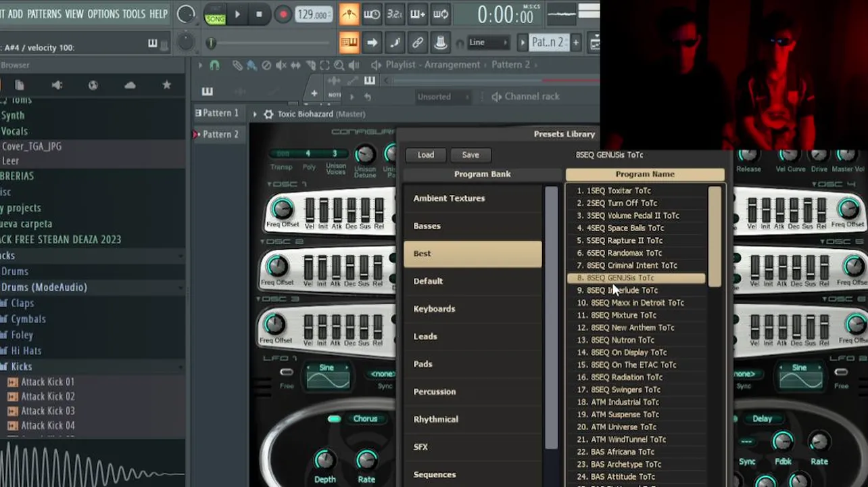
Task: Toggle Song/Pattern mode button
Action: click(x=215, y=14)
